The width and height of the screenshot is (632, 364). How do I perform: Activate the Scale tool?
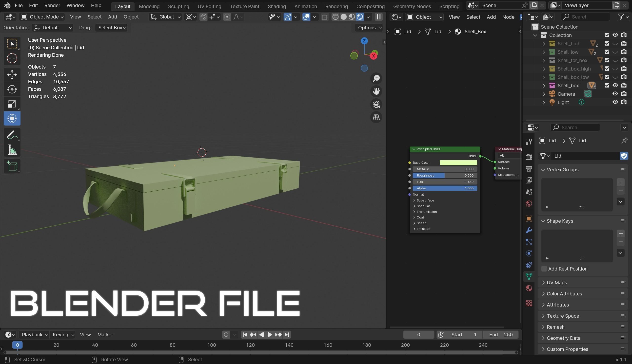point(12,104)
